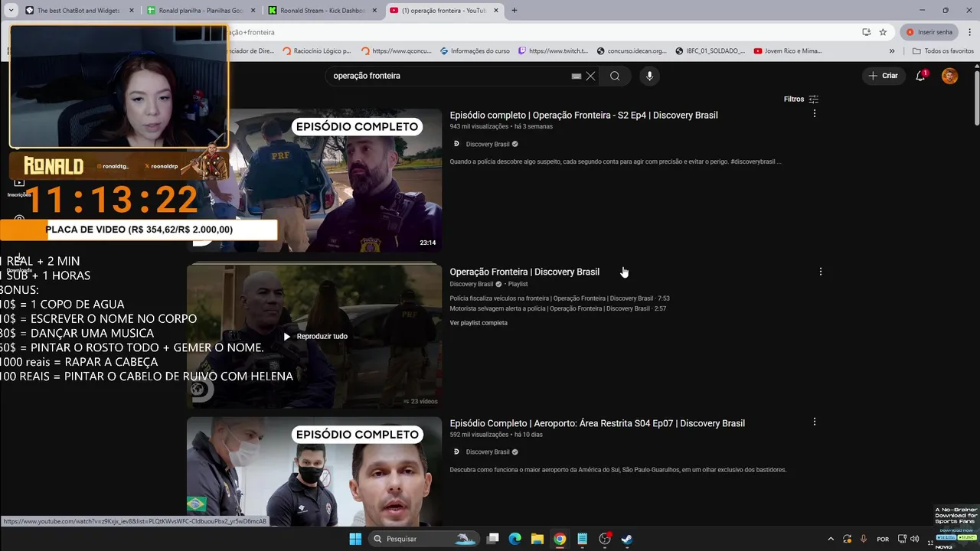Open options menu for Aeroporto Área Restrita video

[814, 422]
